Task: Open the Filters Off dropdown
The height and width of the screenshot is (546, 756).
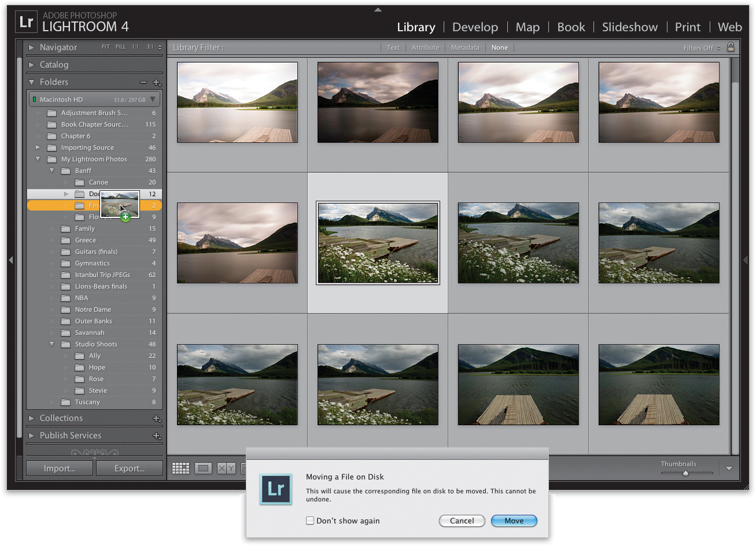Action: tap(702, 48)
